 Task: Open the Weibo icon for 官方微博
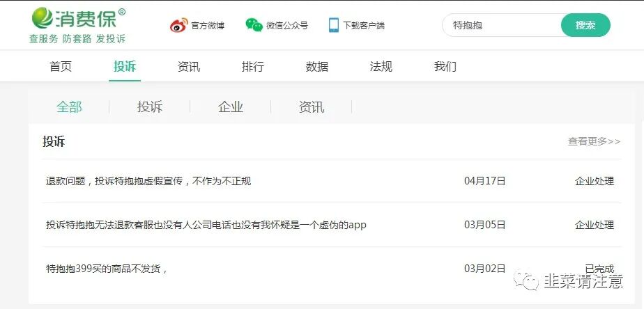(x=179, y=26)
